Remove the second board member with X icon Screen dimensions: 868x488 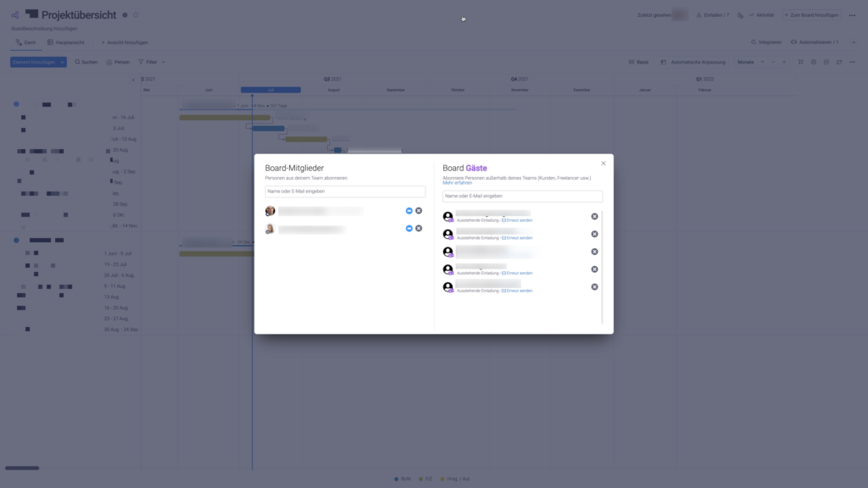click(419, 228)
